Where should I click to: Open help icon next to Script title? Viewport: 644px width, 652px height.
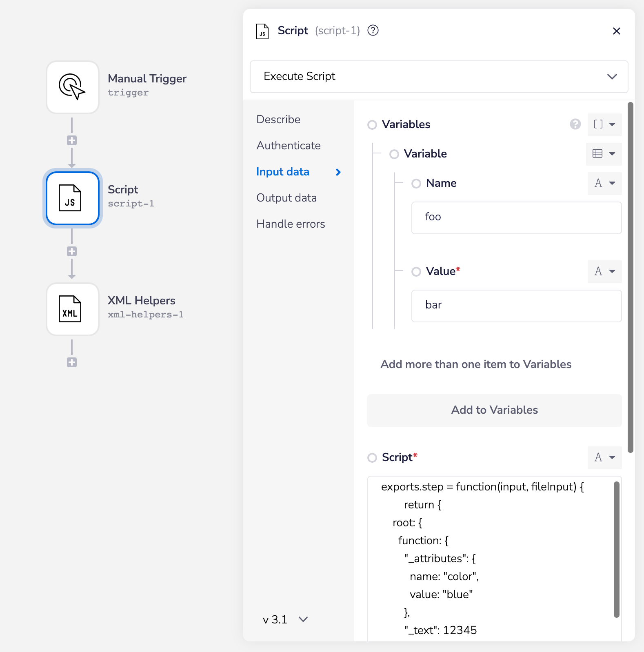click(x=373, y=31)
